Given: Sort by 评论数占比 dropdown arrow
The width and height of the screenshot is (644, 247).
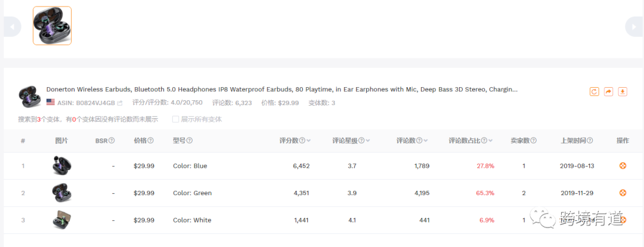Looking at the screenshot, I should tap(490, 141).
